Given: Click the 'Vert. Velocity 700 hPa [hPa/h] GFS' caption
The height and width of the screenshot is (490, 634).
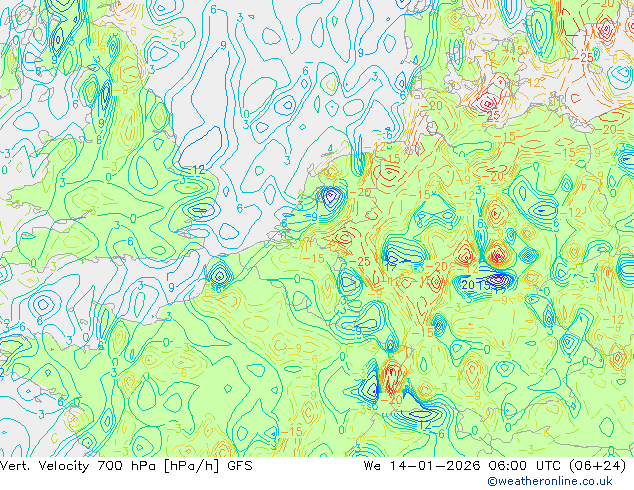Looking at the screenshot, I should coord(126,466).
